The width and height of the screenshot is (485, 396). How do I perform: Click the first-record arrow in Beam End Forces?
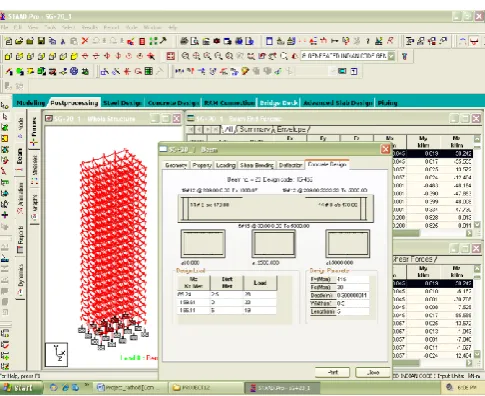tap(190, 129)
